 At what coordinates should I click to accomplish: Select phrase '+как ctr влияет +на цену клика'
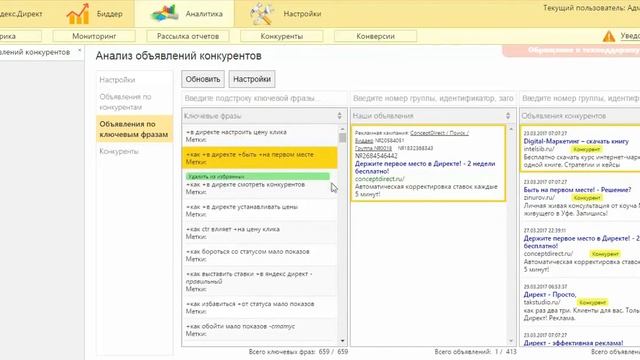260,233
